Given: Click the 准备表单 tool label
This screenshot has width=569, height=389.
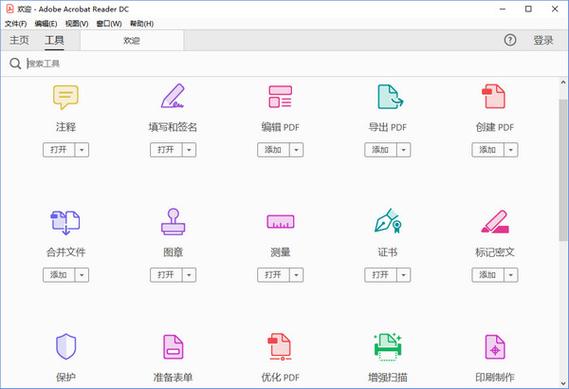Looking at the screenshot, I should (173, 378).
